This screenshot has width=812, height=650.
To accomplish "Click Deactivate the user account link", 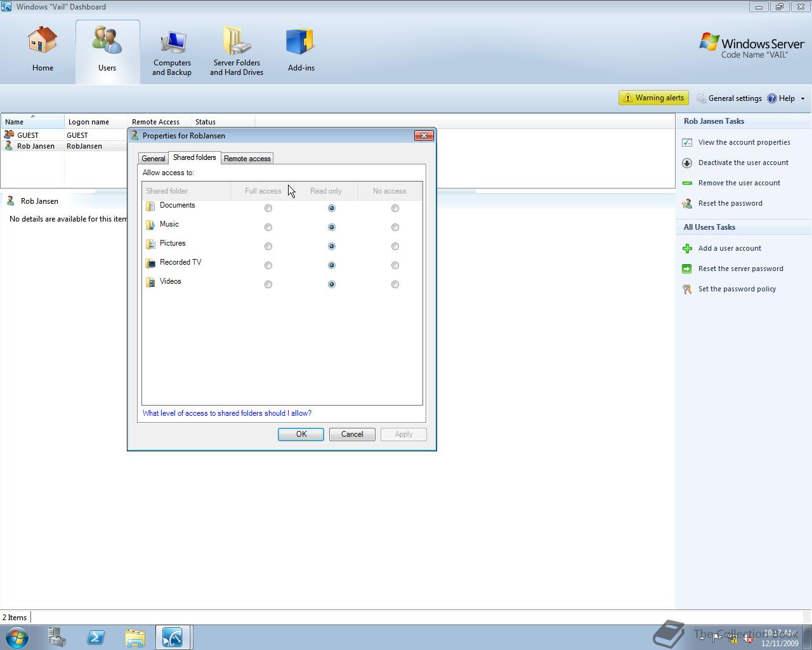I will [x=743, y=162].
